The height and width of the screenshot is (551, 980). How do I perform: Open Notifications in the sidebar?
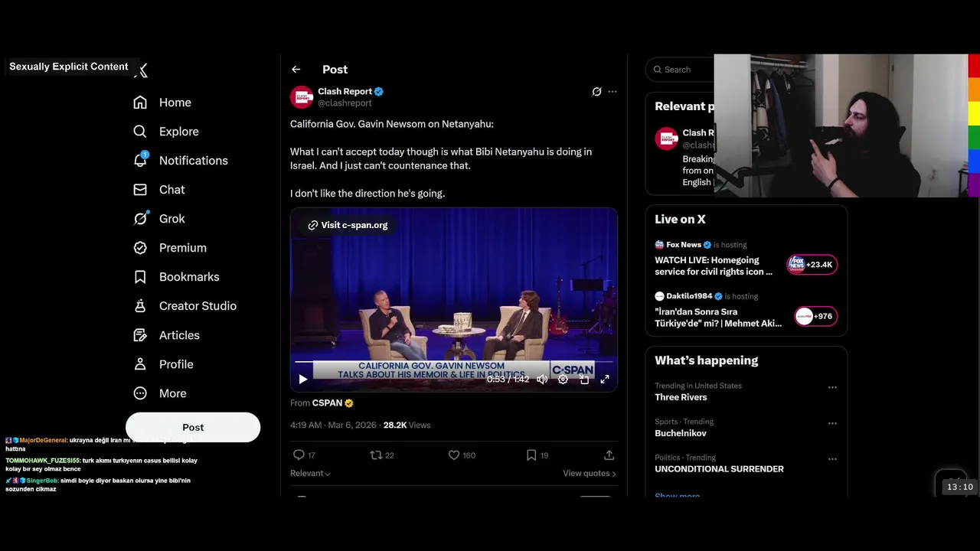[x=181, y=161]
